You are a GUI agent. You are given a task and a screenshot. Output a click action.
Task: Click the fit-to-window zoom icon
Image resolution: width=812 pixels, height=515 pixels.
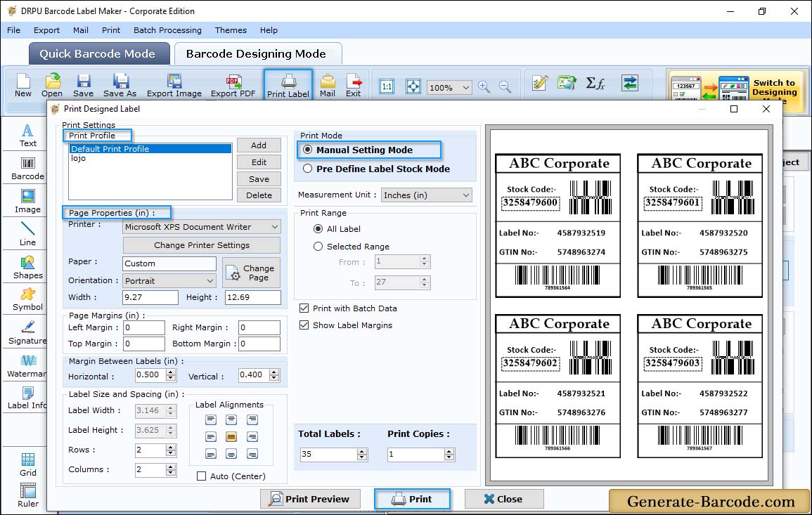point(413,86)
